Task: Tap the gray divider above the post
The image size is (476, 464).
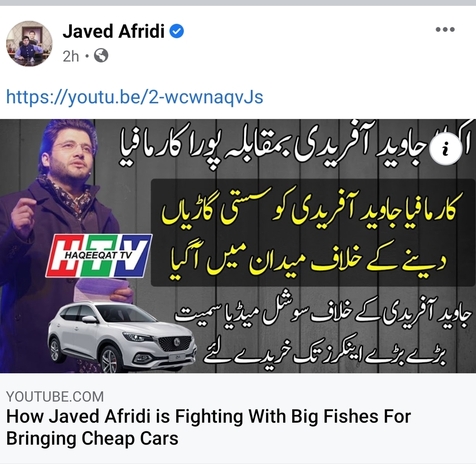Action: click(x=238, y=3)
